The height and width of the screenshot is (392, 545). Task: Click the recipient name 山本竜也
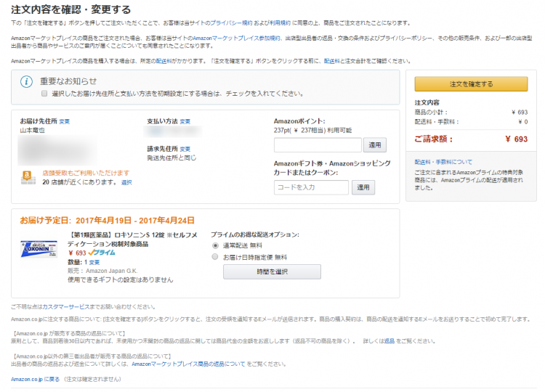coord(32,130)
